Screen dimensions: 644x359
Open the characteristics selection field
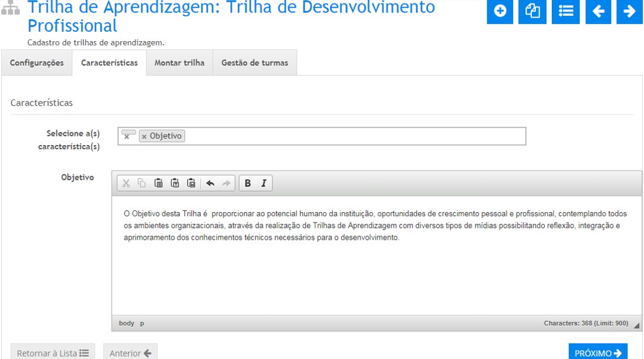tap(352, 136)
